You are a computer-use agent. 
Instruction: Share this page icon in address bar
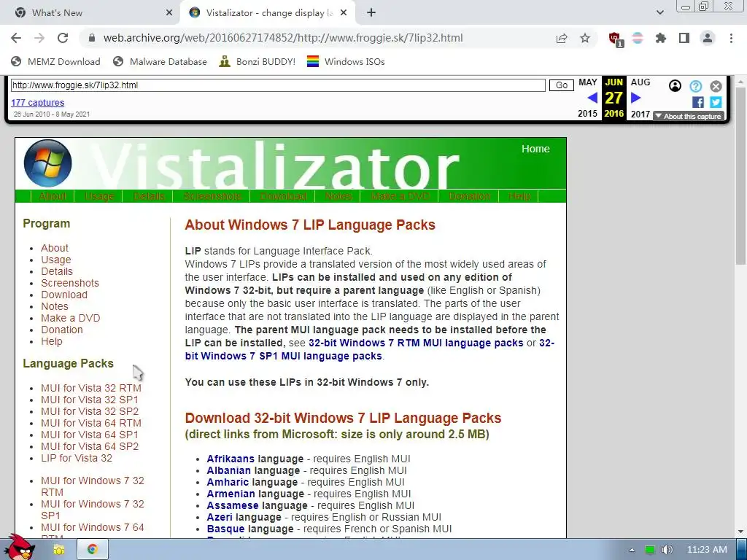562,38
